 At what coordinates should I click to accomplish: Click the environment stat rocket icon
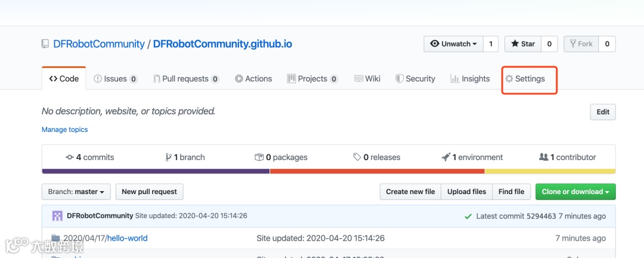tap(445, 157)
